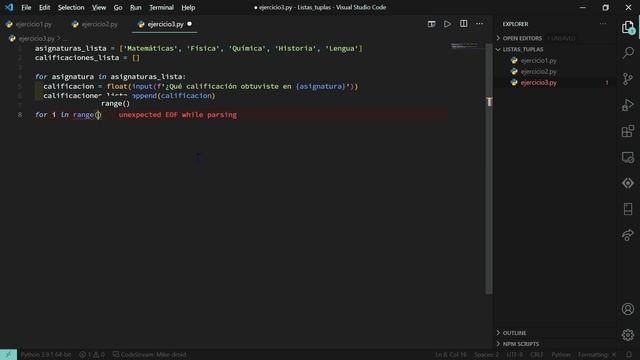
Task: Click line number 8 in gutter
Action: coord(20,115)
